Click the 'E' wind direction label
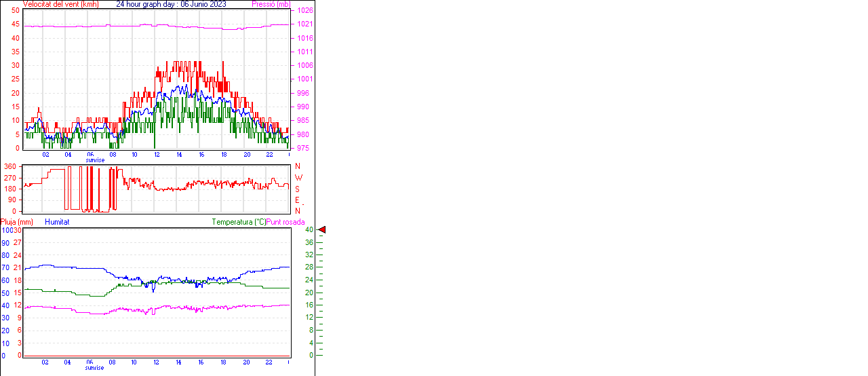The width and height of the screenshot is (868, 376). point(297,200)
